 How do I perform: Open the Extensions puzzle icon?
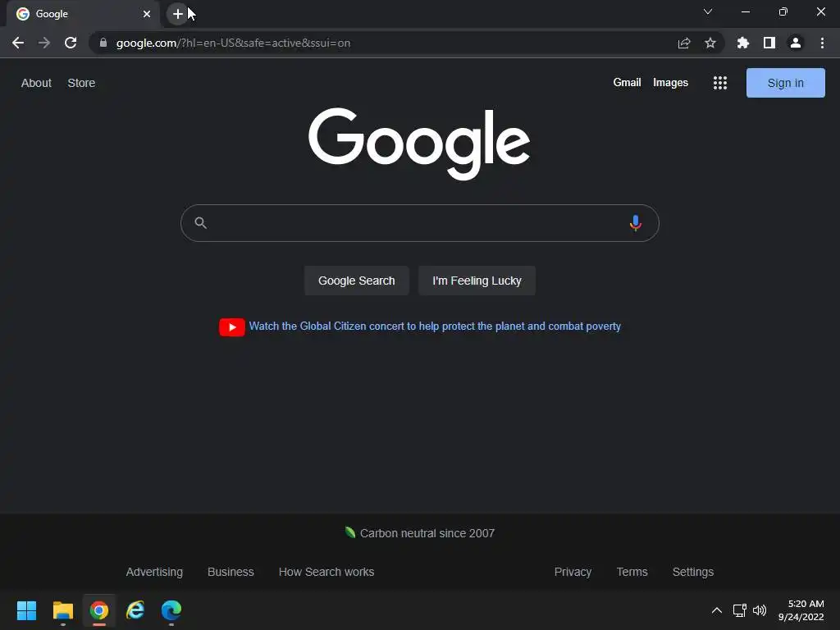[x=743, y=43]
